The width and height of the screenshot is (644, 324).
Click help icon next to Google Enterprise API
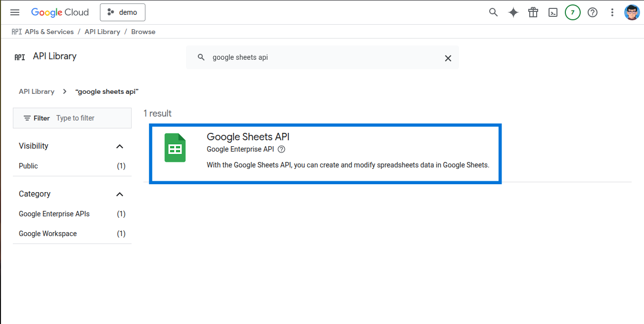pos(281,149)
